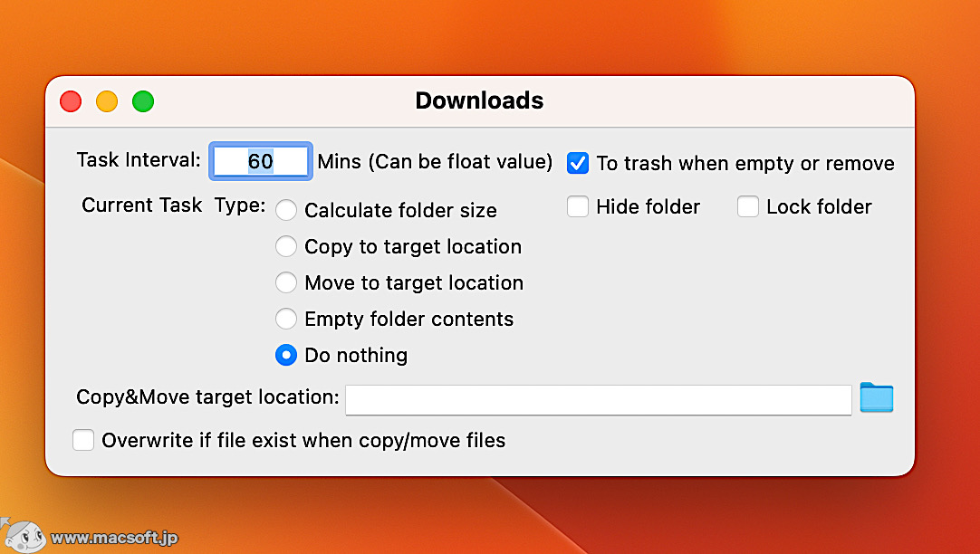Minimize the window with the yellow button
Screen dimensions: 980x554
click(x=107, y=101)
